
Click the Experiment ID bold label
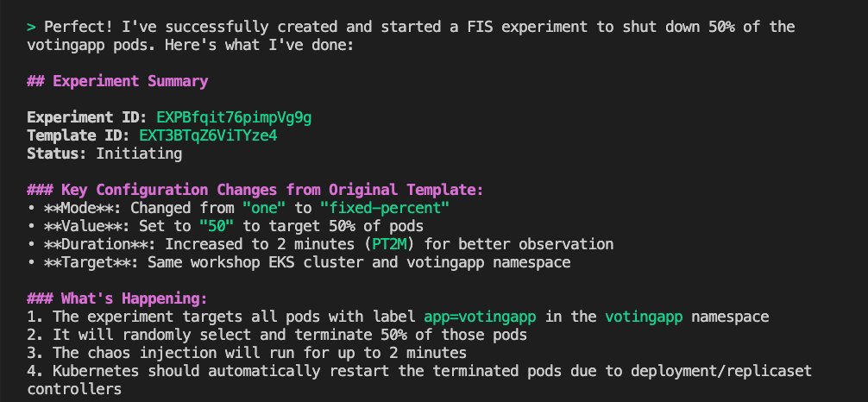pos(87,117)
